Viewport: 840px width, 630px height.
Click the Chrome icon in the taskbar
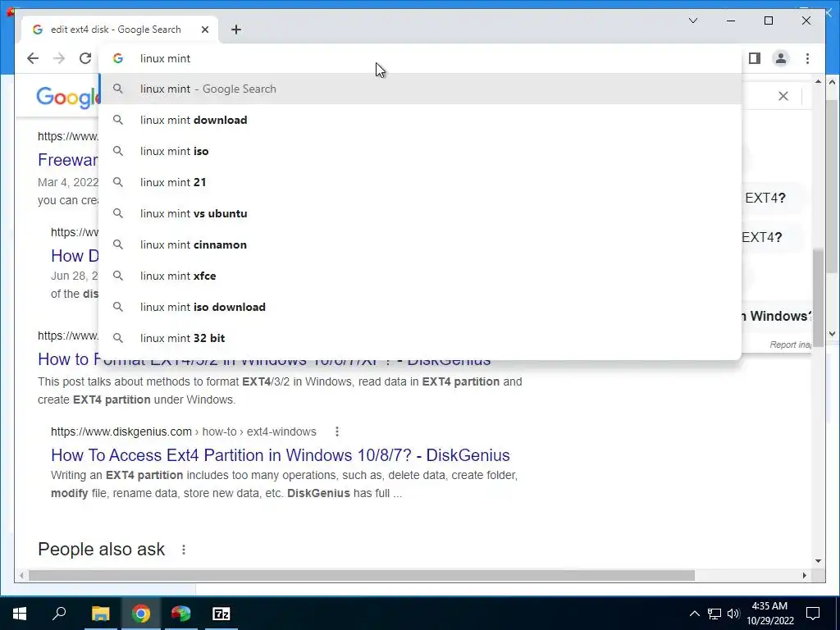pyautogui.click(x=141, y=614)
